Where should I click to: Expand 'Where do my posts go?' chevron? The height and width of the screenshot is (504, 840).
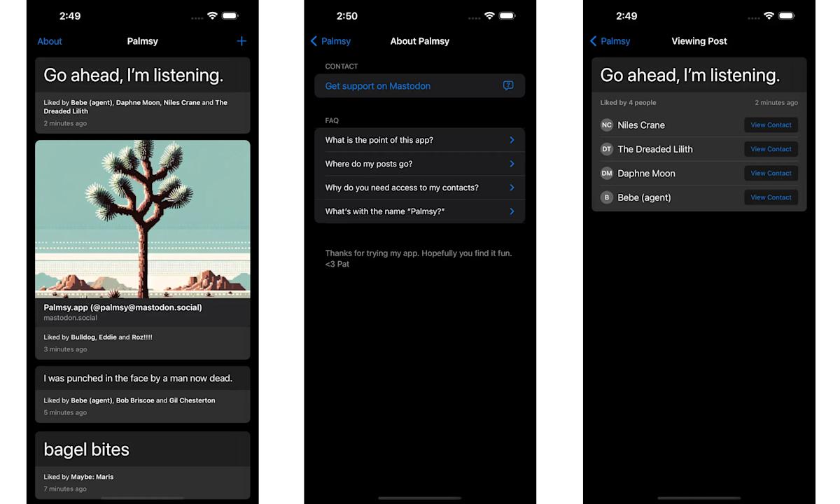point(512,164)
